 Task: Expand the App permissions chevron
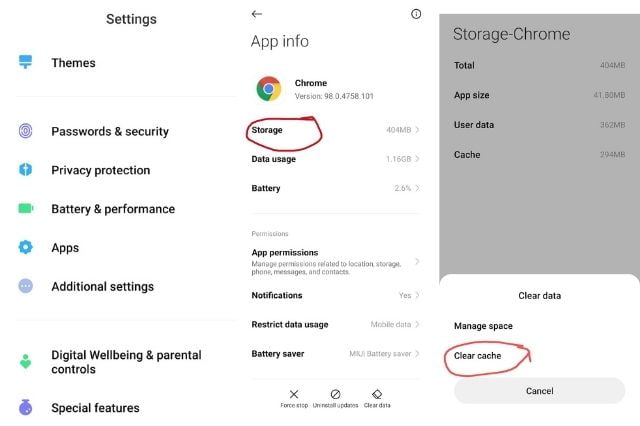coord(417,261)
